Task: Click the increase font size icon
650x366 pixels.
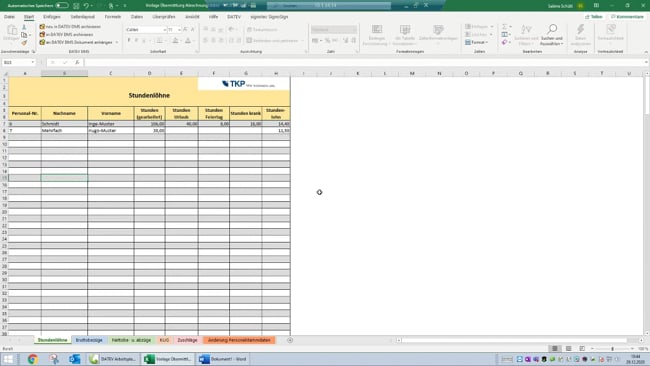Action: 185,29
